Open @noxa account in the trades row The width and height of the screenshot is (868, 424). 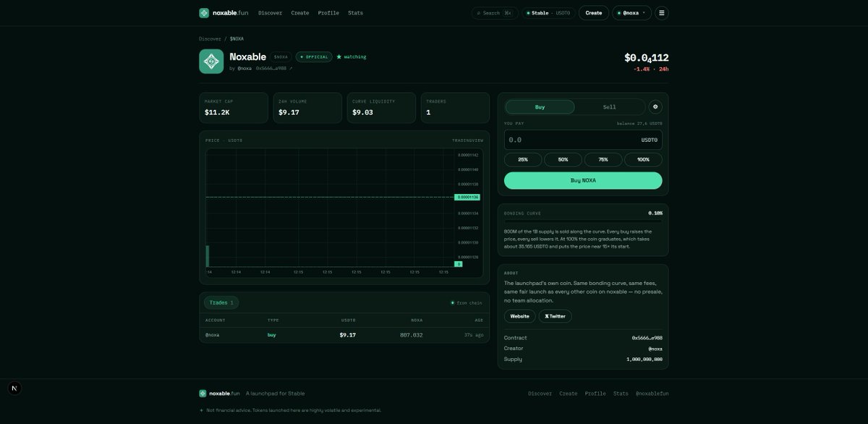(x=213, y=335)
